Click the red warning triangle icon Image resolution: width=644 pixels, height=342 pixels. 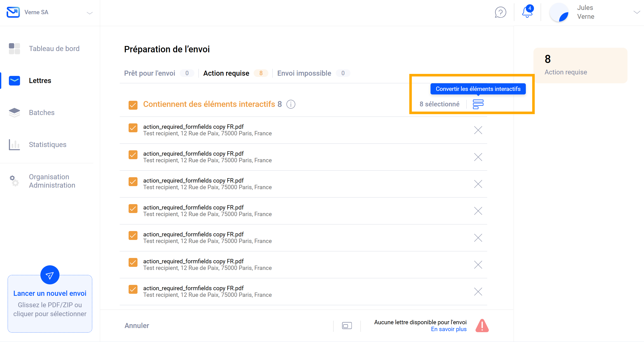[x=482, y=325]
